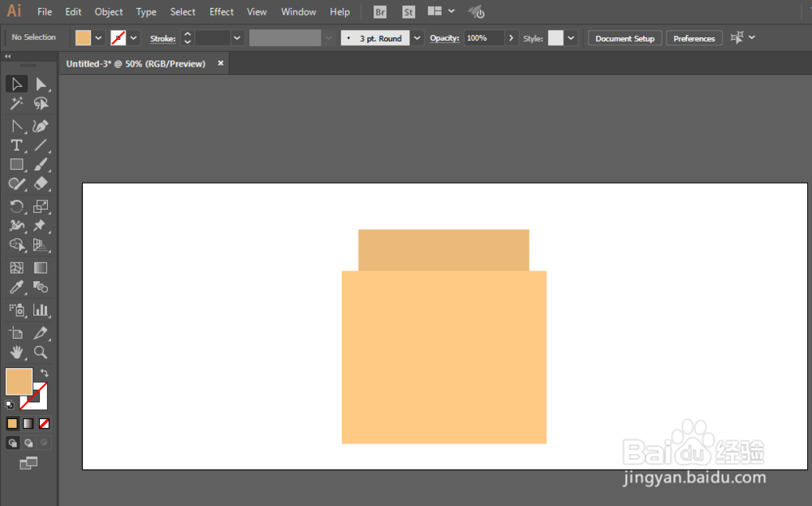Select the Magic Wand tool
This screenshot has height=506, width=812.
point(16,104)
